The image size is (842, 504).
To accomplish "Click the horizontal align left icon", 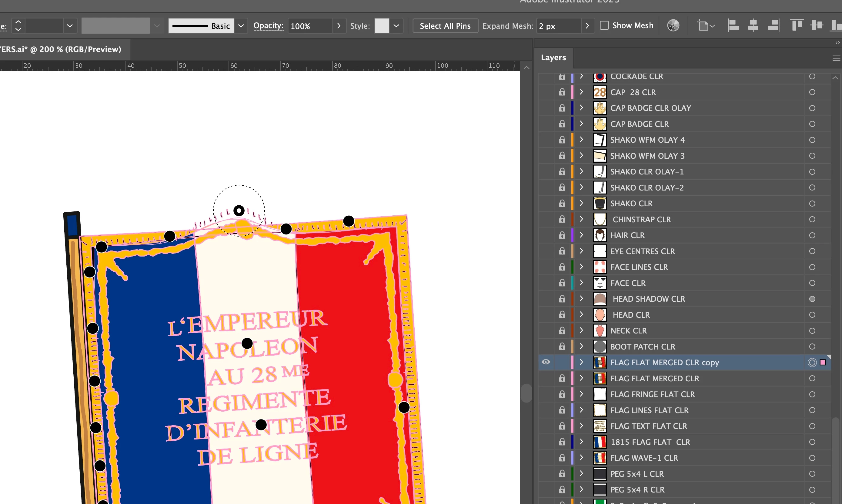I will [733, 25].
